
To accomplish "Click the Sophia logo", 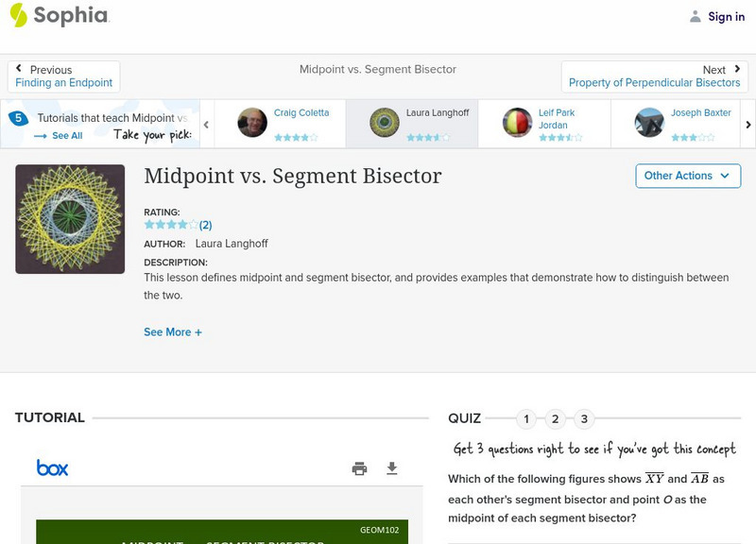I will coord(59,15).
